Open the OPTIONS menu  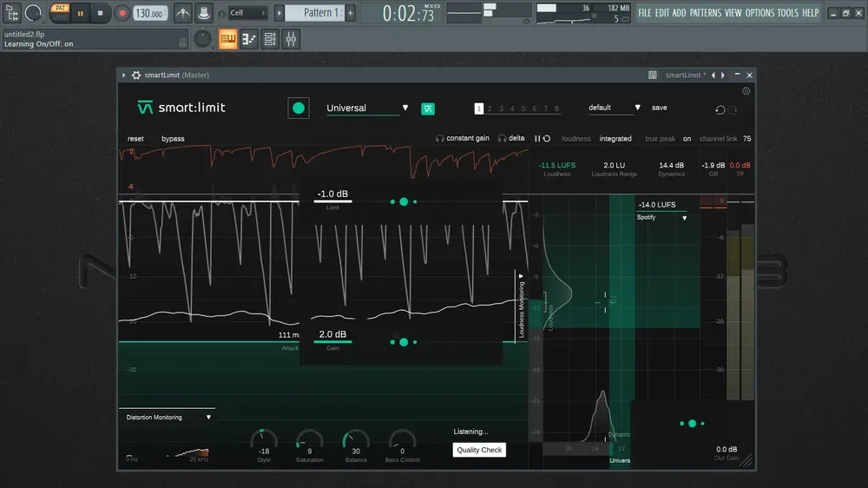(x=759, y=13)
